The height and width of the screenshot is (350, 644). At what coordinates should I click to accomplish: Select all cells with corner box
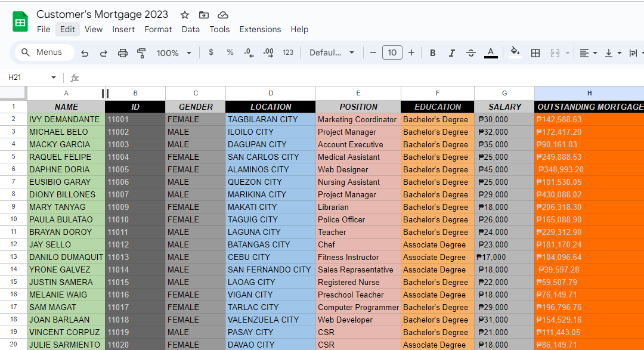[14, 93]
